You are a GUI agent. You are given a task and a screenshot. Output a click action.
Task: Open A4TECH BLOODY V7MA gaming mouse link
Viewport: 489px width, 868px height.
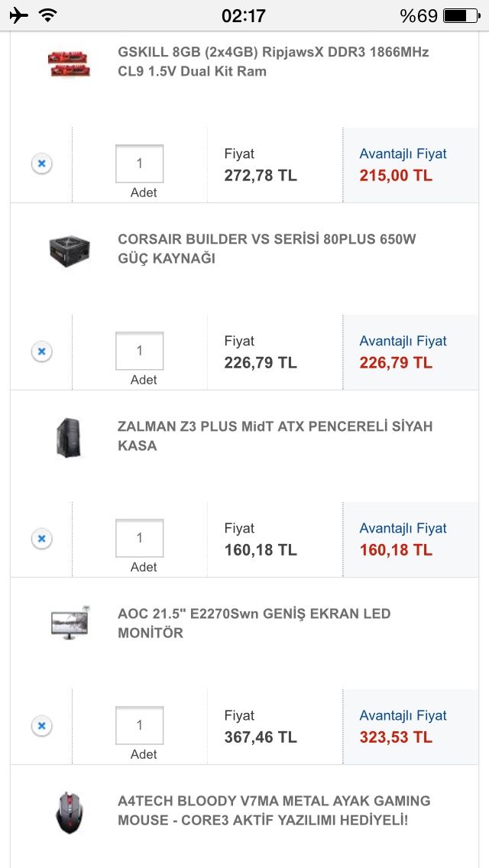[274, 811]
